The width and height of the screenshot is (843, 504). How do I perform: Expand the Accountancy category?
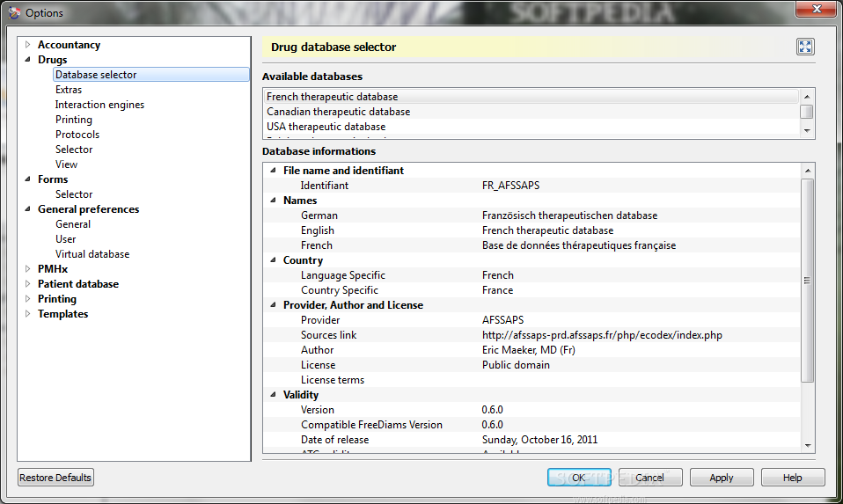pyautogui.click(x=28, y=45)
